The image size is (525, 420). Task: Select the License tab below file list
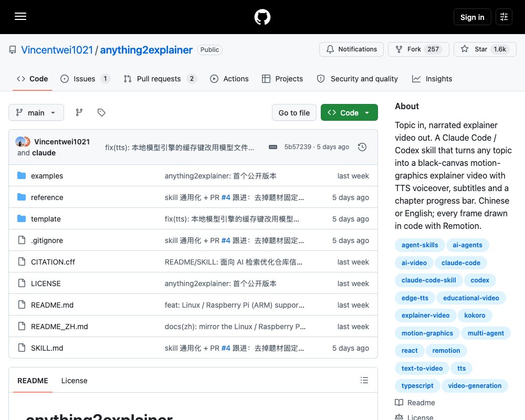click(x=75, y=381)
